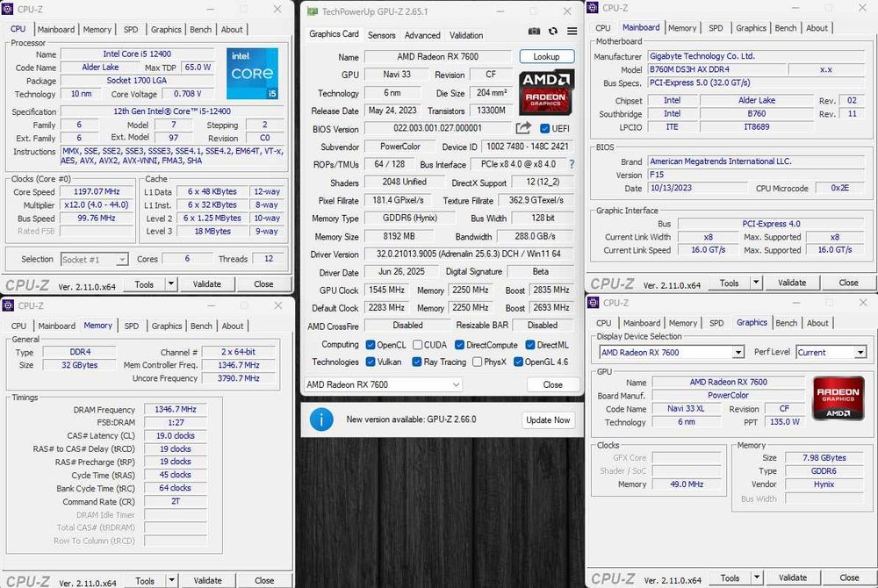Click the blue info icon in update notice
Screen dimensions: 878x588
click(x=321, y=419)
